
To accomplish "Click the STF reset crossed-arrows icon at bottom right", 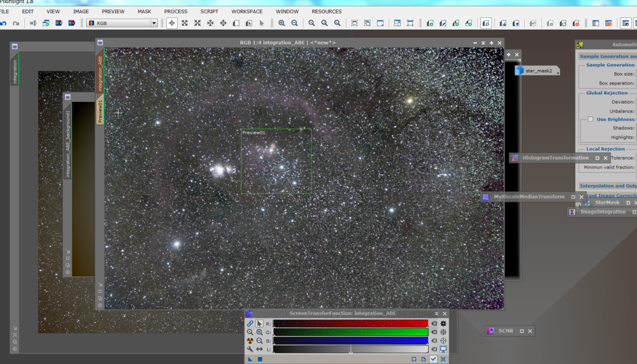I will point(443,359).
